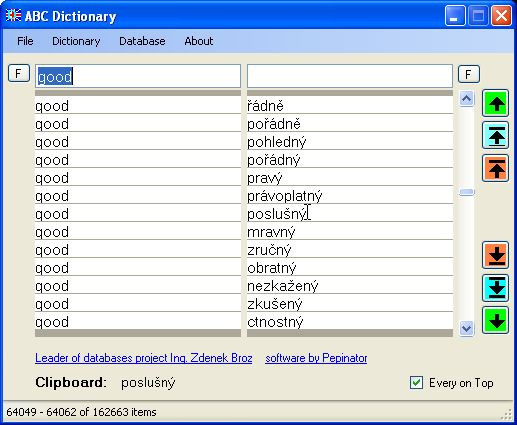
Task: Click the scrollbar down arrow
Action: pos(466,328)
